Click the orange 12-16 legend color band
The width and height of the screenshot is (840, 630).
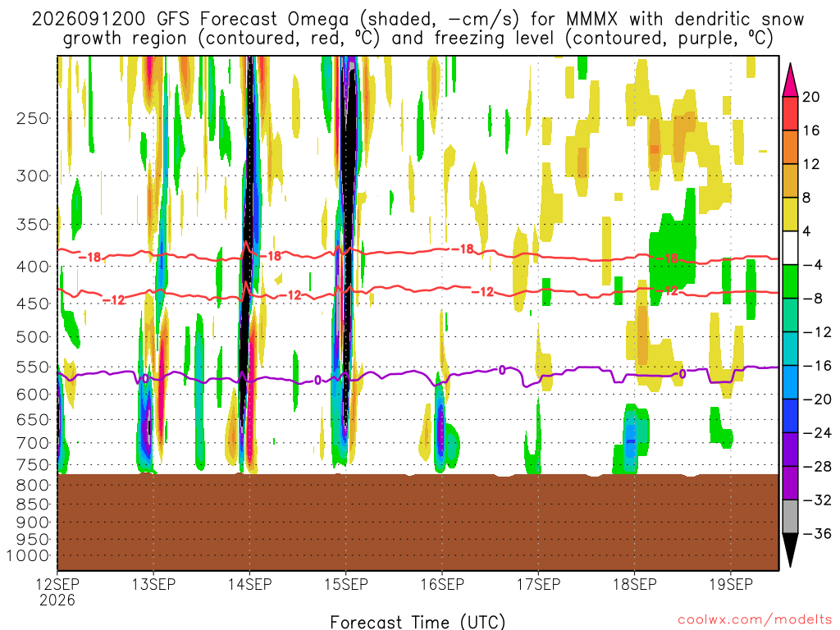(x=790, y=148)
